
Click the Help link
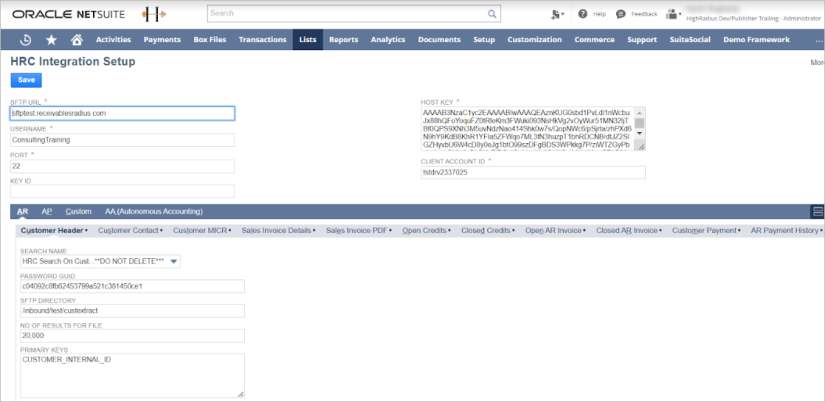600,14
